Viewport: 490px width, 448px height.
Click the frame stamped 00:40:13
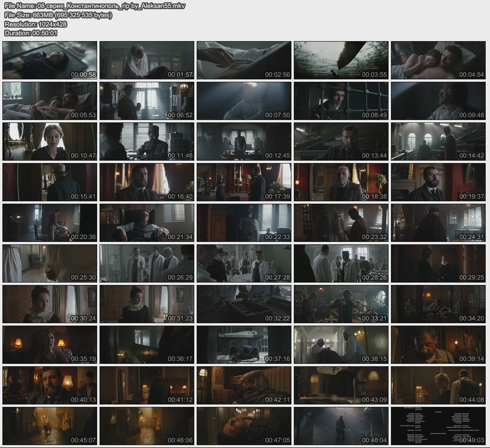[50, 385]
